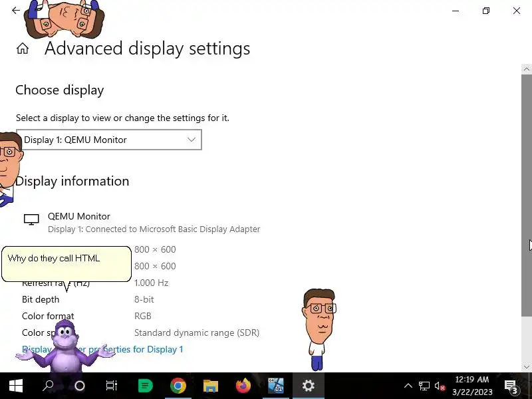The width and height of the screenshot is (532, 399).
Task: Click the vertical scrollbar thumb
Action: tap(526, 195)
